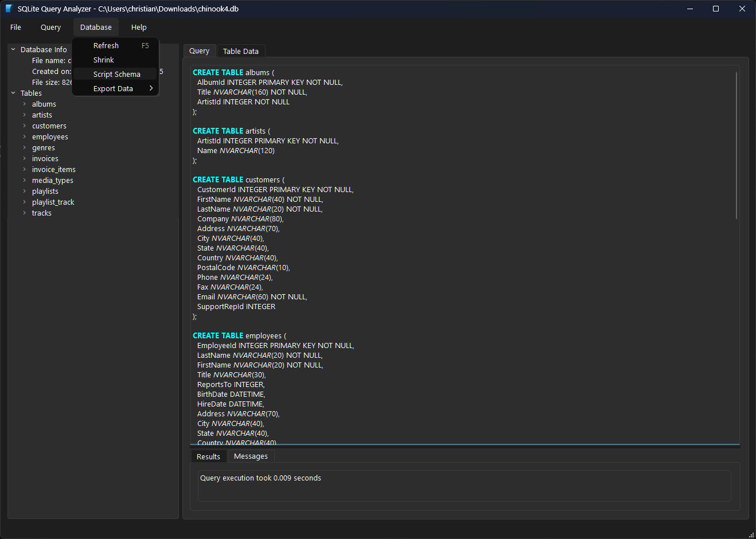Expand the genres table node
Image resolution: width=756 pixels, height=539 pixels.
click(25, 147)
